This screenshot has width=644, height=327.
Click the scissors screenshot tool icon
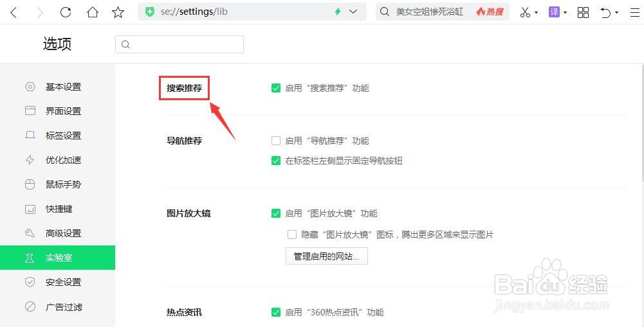point(526,12)
